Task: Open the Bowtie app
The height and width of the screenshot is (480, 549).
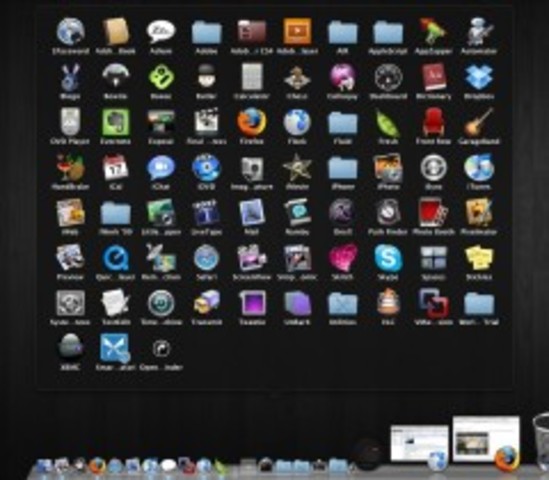Action: (116, 76)
